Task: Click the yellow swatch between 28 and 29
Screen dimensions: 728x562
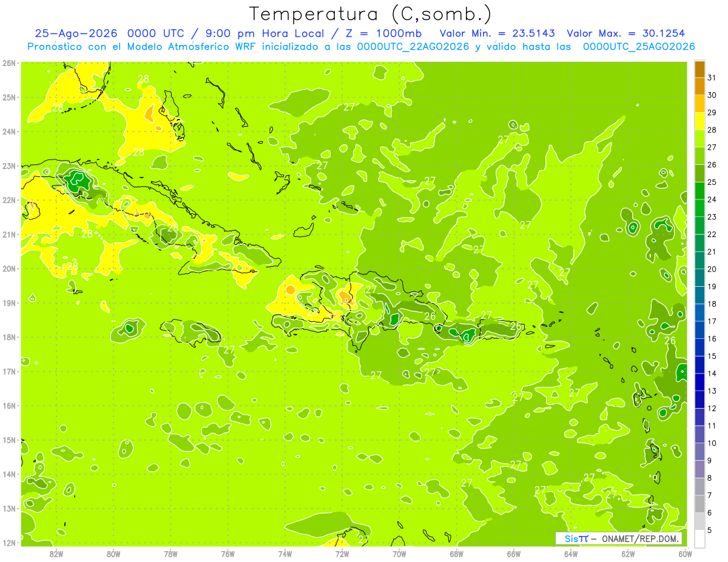Action: pos(699,121)
